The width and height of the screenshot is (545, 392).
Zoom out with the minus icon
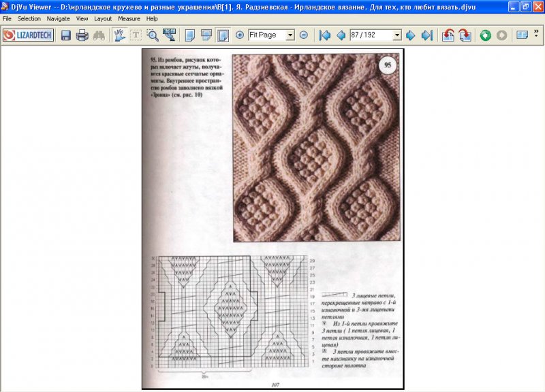(304, 35)
